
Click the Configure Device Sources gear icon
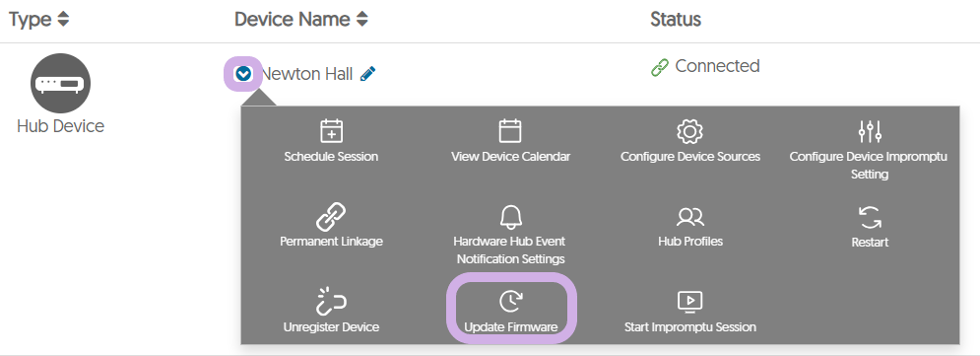[690, 131]
